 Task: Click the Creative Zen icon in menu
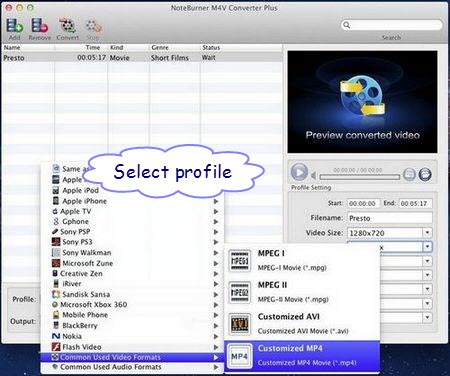coord(55,273)
